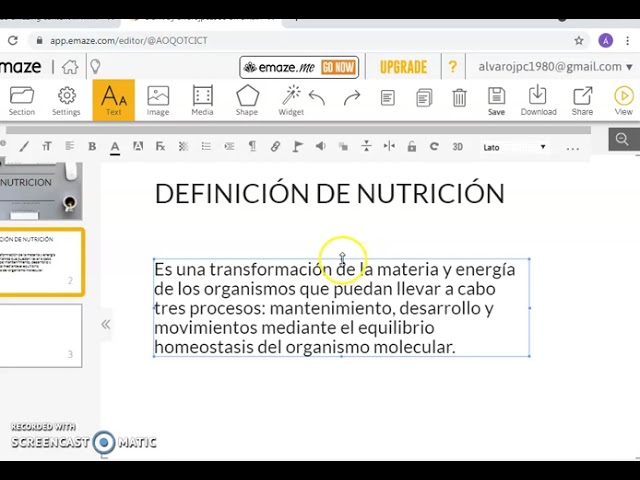The width and height of the screenshot is (640, 480).
Task: Select the Text tool
Action: click(113, 100)
